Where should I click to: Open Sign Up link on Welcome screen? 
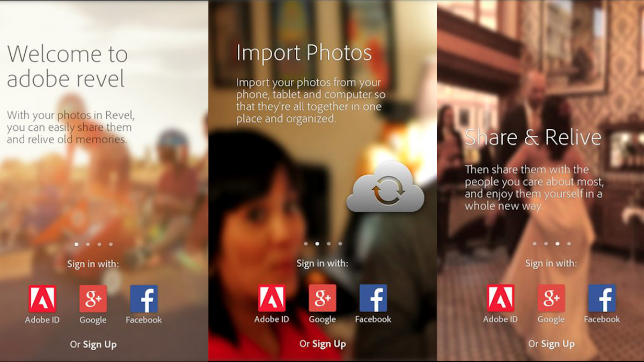100,344
